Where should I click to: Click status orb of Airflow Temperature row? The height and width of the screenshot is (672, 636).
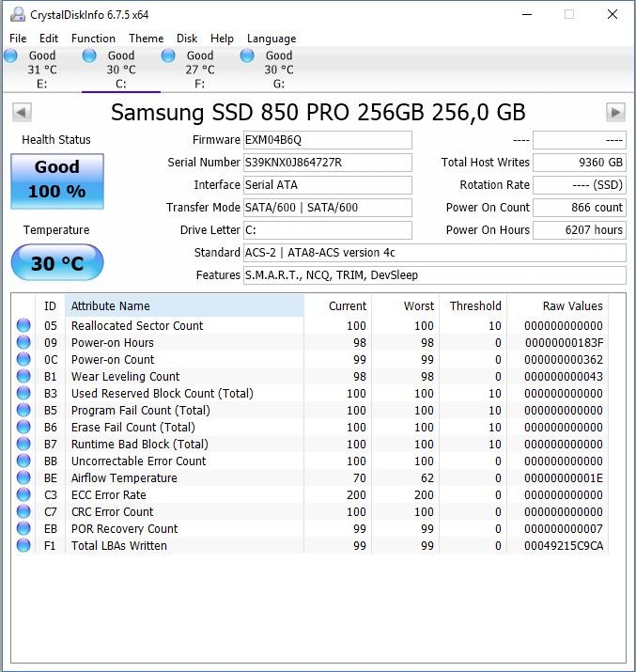pos(23,477)
